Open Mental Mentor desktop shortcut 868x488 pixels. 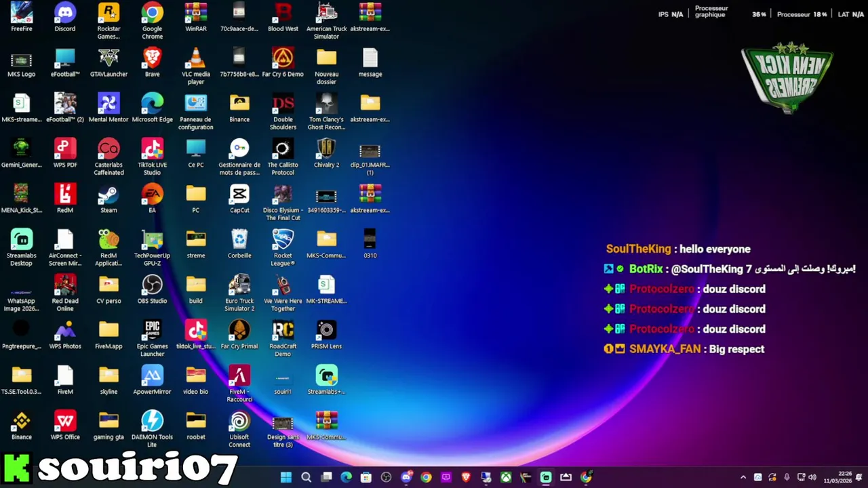pyautogui.click(x=108, y=108)
